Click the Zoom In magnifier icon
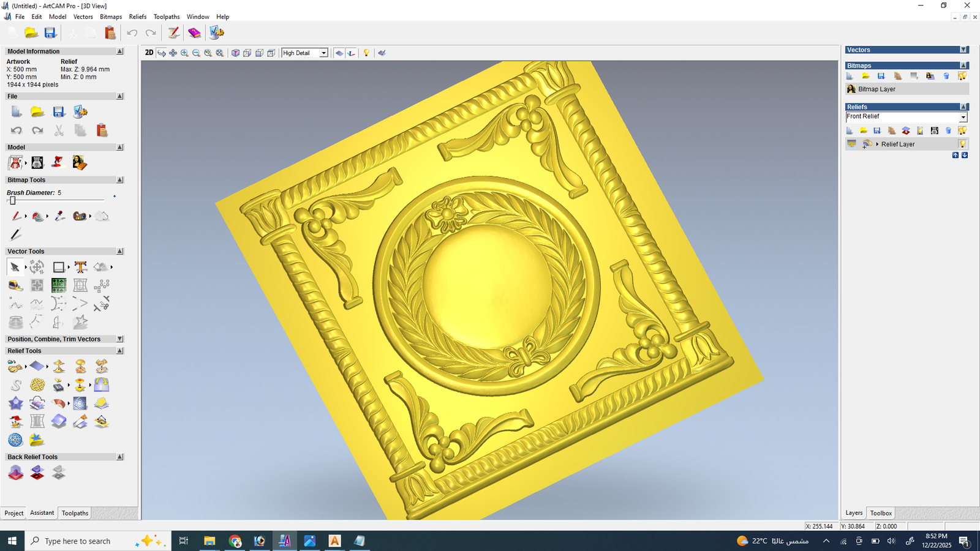 pos(184,53)
